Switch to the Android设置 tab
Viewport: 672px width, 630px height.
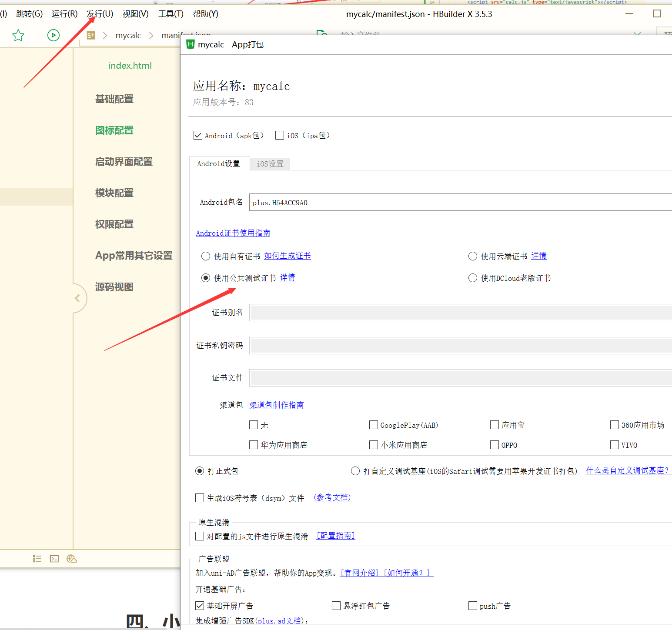tap(219, 164)
